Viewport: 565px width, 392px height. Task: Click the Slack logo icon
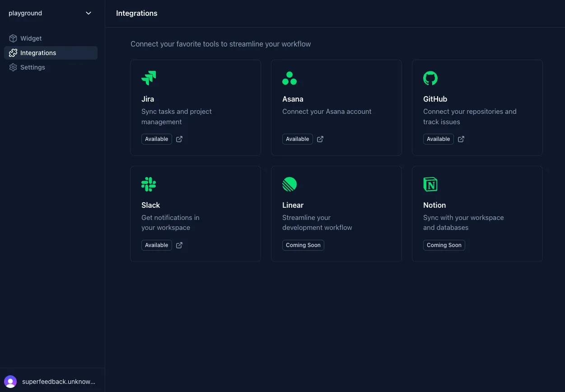click(149, 184)
